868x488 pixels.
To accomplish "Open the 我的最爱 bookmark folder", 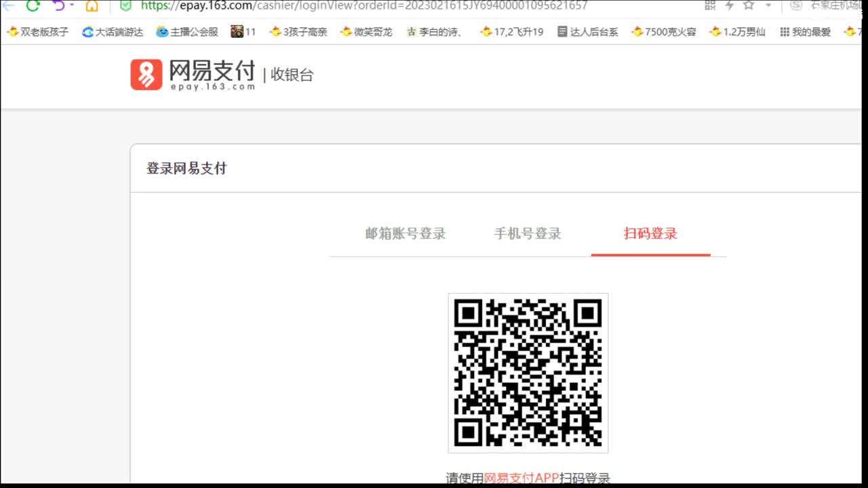I will (805, 32).
